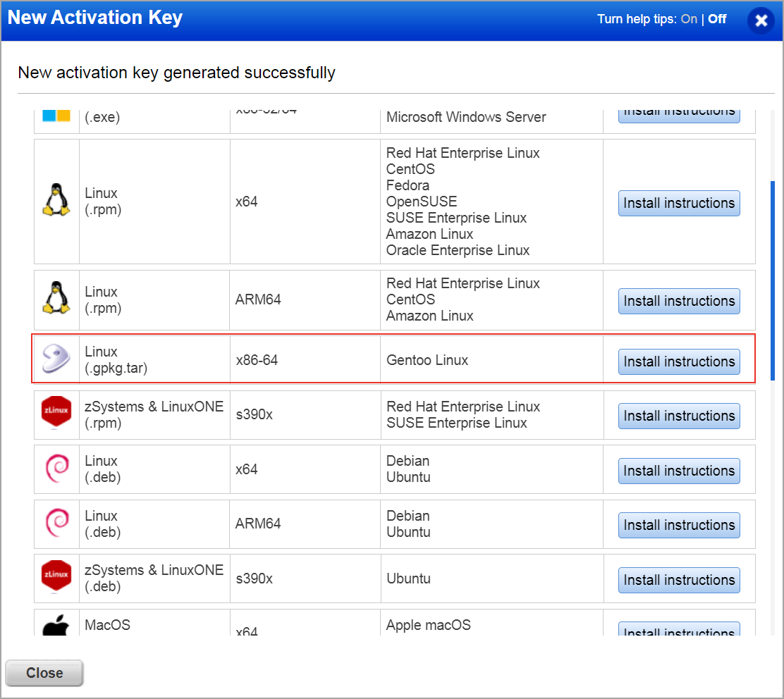The image size is (784, 699).
Task: Click the Gentoo Linux logo icon
Action: pos(56,360)
